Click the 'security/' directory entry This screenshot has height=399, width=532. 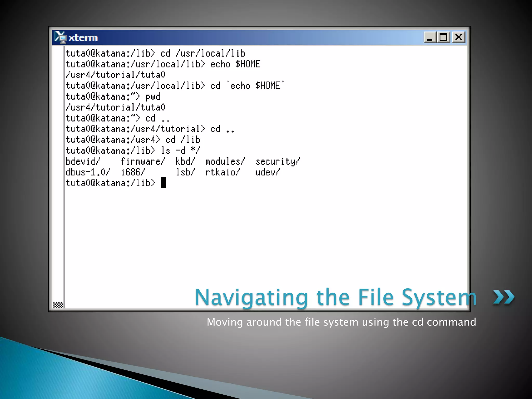[278, 162]
